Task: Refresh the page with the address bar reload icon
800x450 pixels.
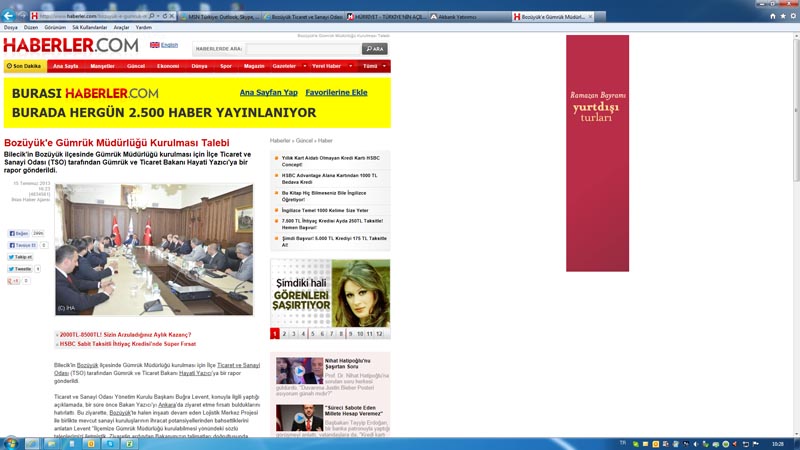Action: point(164,16)
